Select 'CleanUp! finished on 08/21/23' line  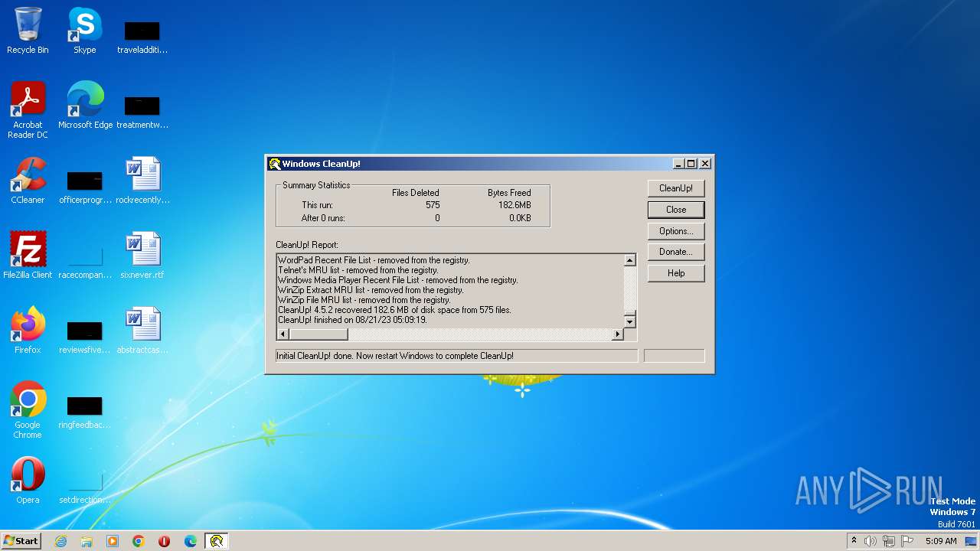352,320
